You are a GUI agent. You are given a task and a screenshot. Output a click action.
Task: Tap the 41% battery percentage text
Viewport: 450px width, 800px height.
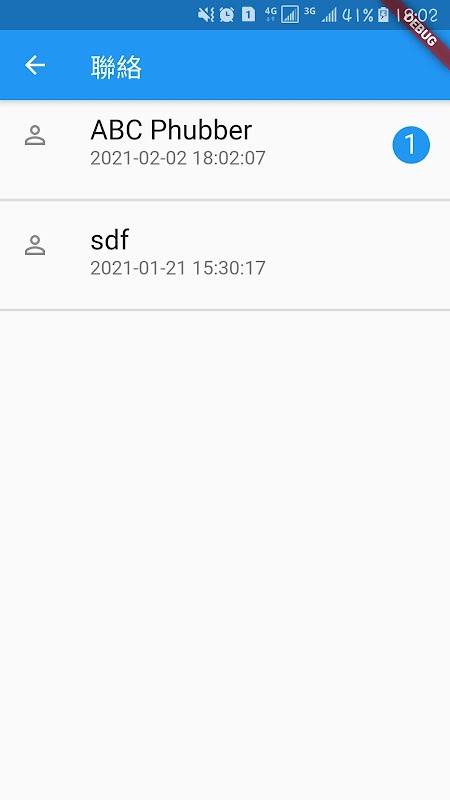point(357,15)
